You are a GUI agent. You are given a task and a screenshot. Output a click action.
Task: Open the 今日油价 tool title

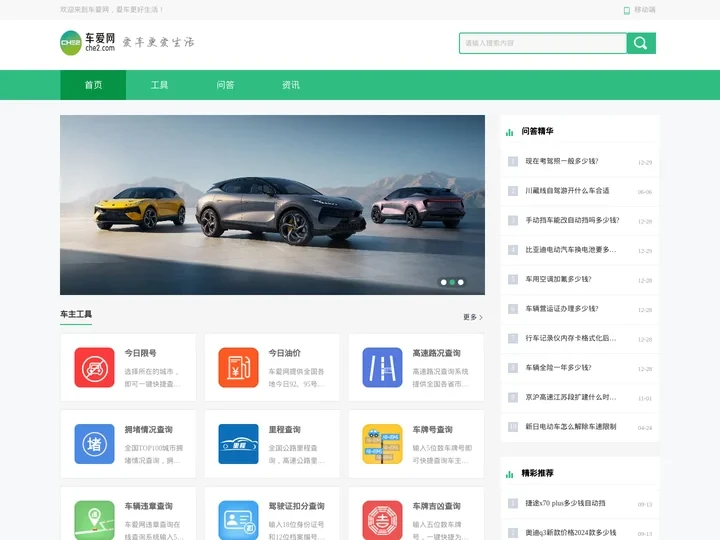285,353
